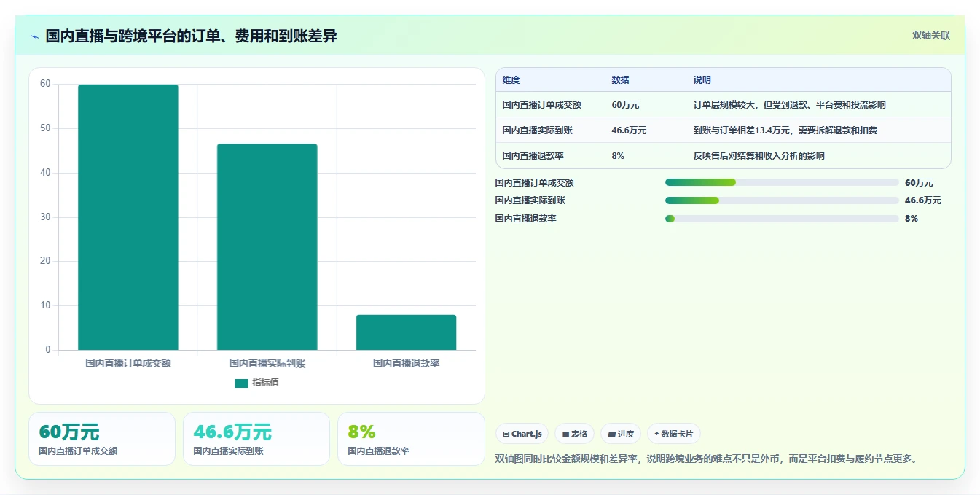Select table cell 8% in the data column
The image size is (980, 495).
point(618,156)
